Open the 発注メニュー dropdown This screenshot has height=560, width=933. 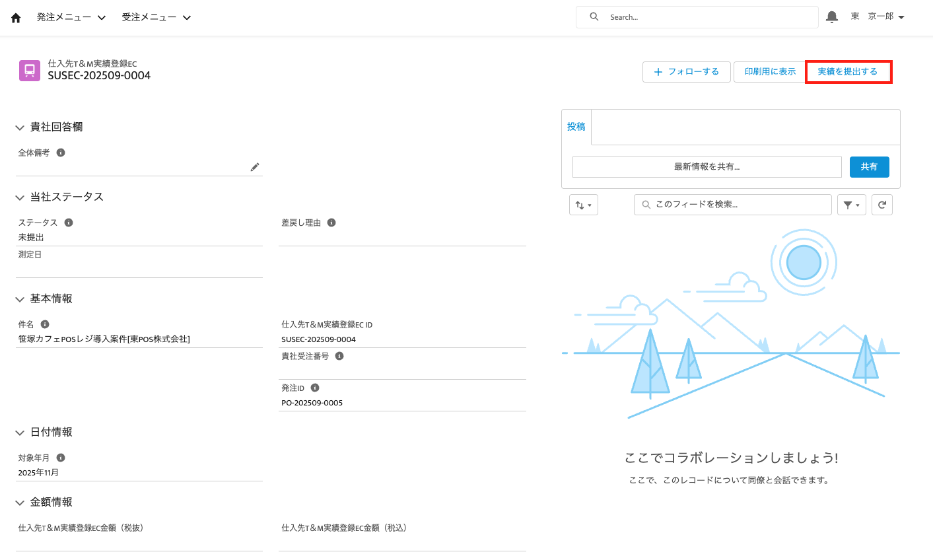coord(71,17)
